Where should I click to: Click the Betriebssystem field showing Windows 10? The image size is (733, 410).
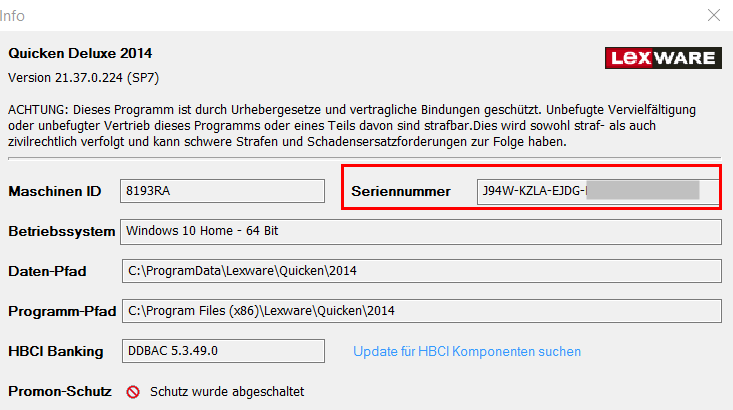click(420, 231)
